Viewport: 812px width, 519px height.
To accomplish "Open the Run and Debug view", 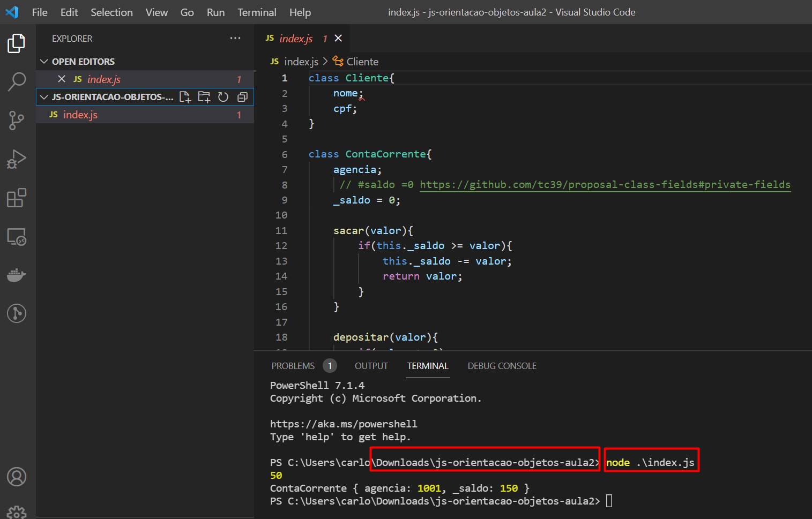I will pos(17,159).
